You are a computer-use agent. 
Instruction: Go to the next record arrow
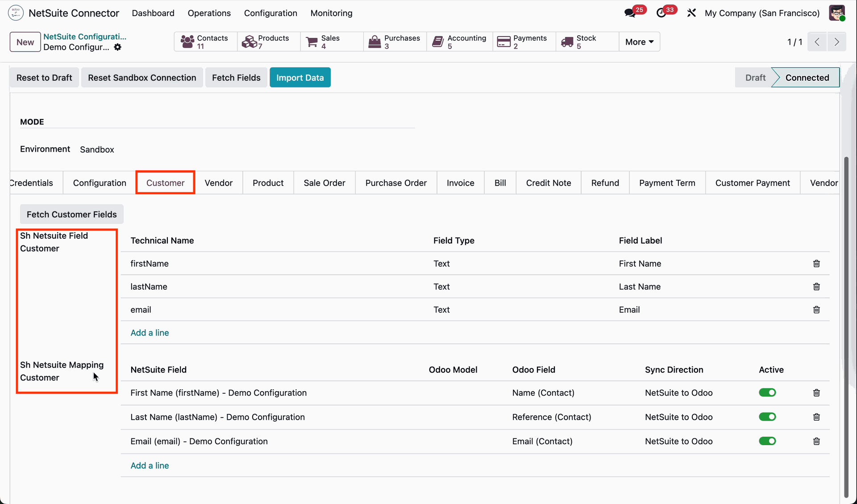pos(836,41)
